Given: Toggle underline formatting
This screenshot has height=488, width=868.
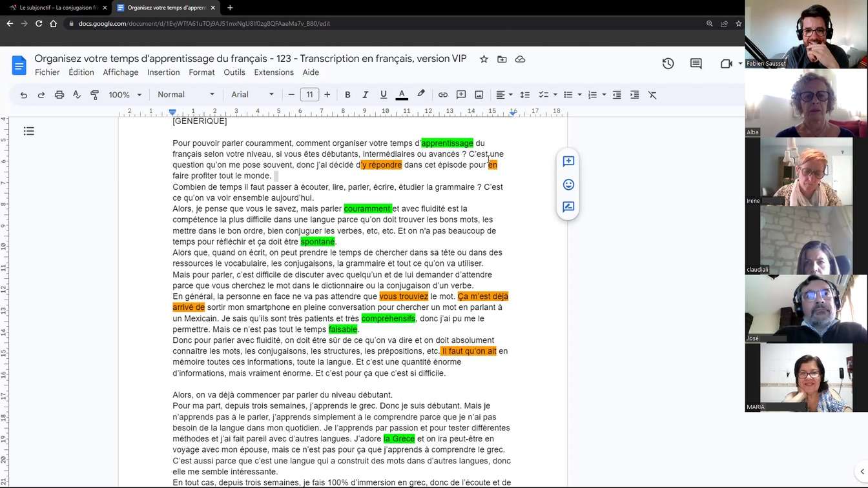Looking at the screenshot, I should (x=383, y=95).
